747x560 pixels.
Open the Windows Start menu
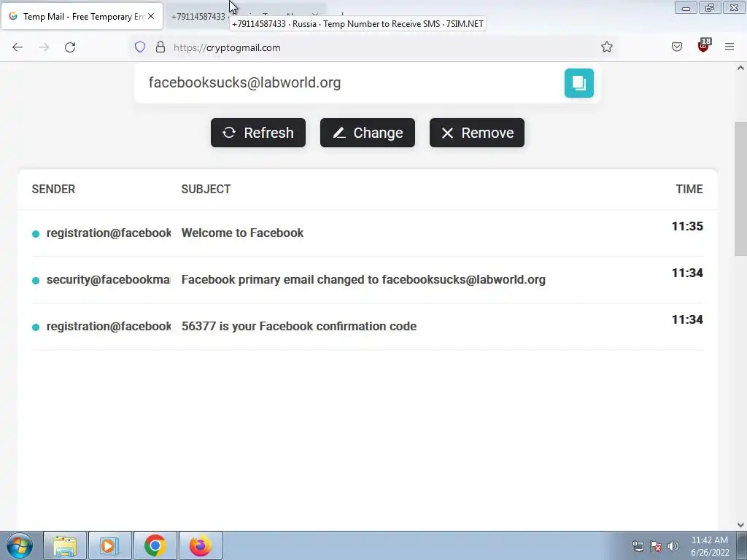coord(20,545)
